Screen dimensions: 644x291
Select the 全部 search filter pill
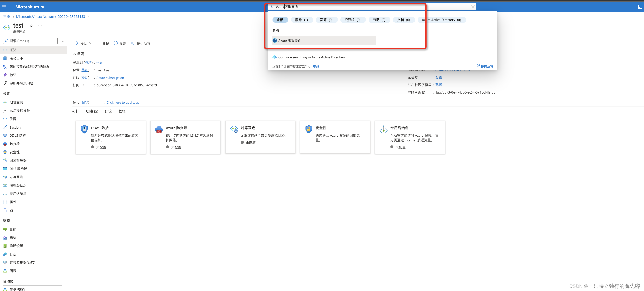(280, 20)
